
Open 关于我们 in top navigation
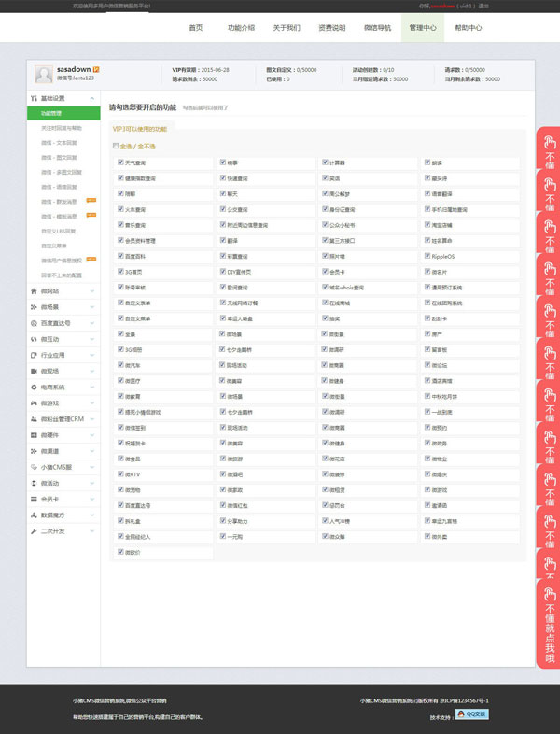coord(287,28)
